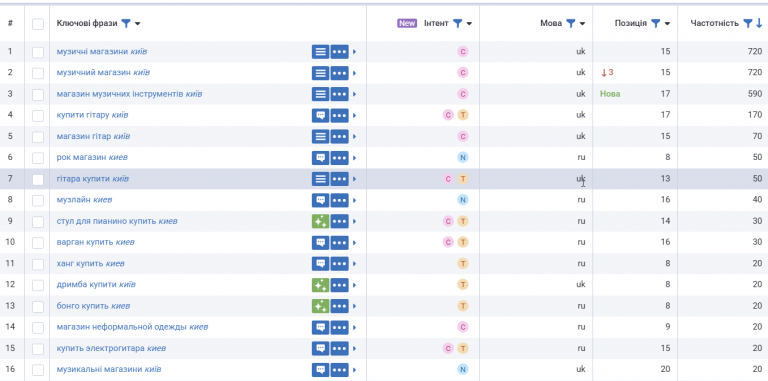Click chat-bubble icon for 'рок магазин киев'
Screen dimensions: 768x381
point(320,158)
